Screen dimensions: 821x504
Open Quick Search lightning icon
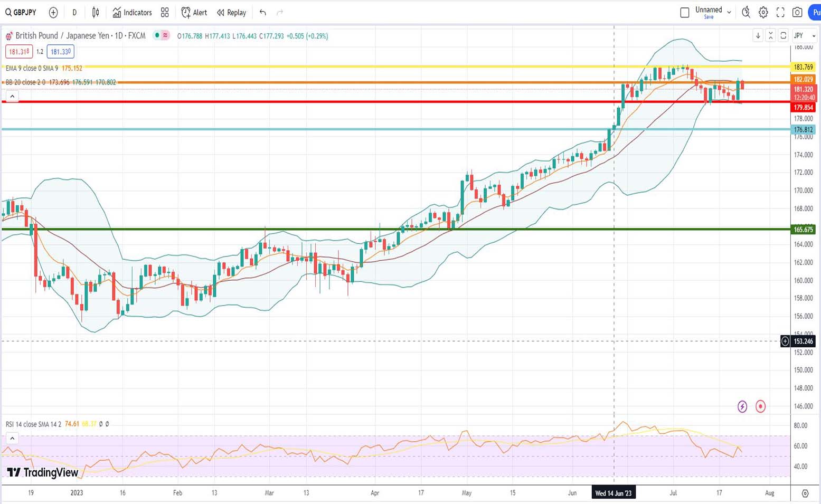[x=745, y=12]
